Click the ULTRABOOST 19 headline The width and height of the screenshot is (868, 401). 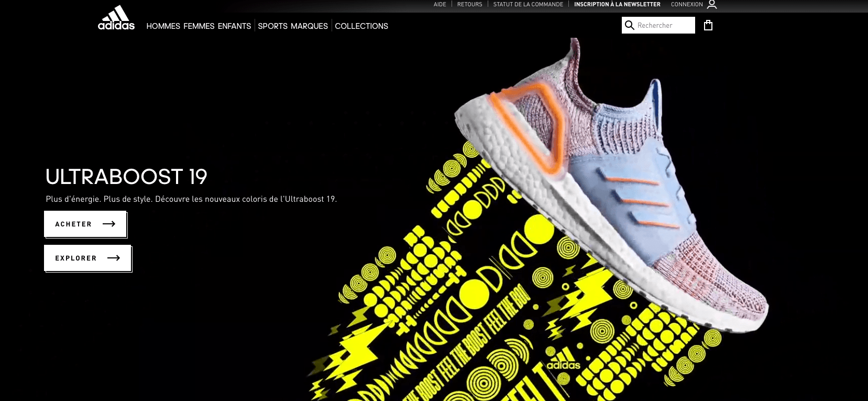(x=126, y=177)
